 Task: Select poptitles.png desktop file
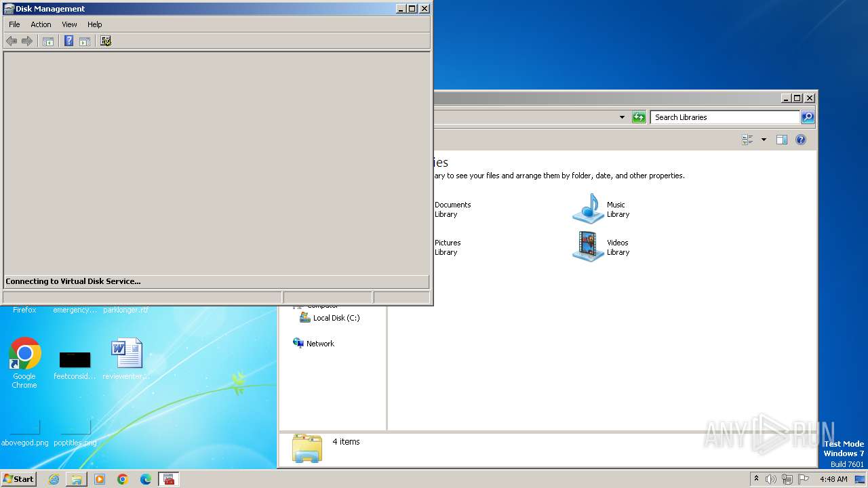click(75, 434)
